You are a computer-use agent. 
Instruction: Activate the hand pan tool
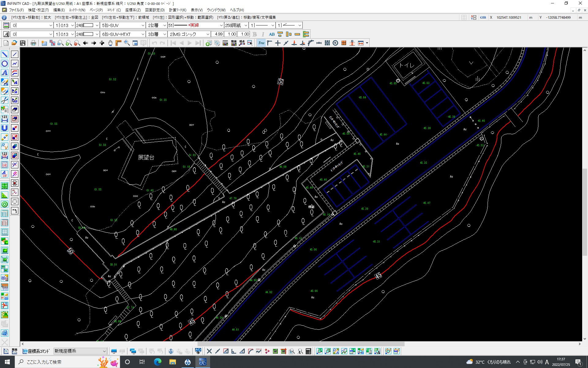[x=110, y=43]
